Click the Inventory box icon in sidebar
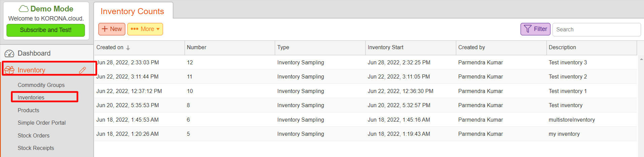This screenshot has width=644, height=157. pyautogui.click(x=9, y=70)
